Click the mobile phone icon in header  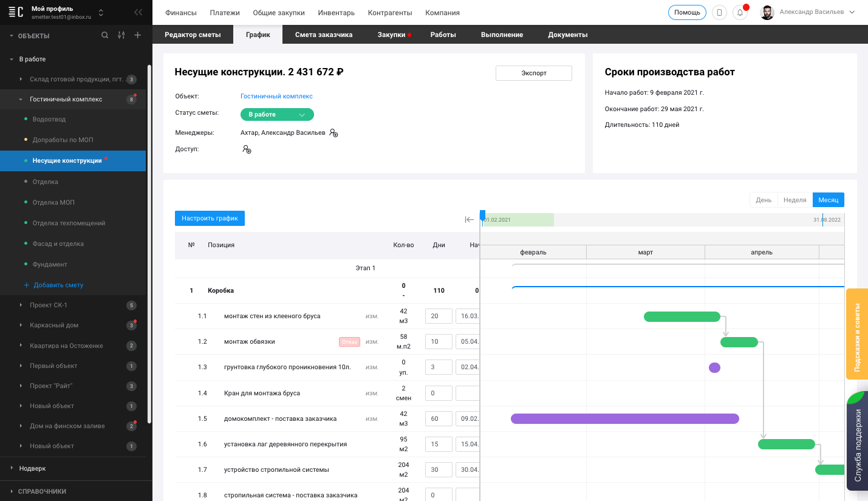(x=719, y=13)
